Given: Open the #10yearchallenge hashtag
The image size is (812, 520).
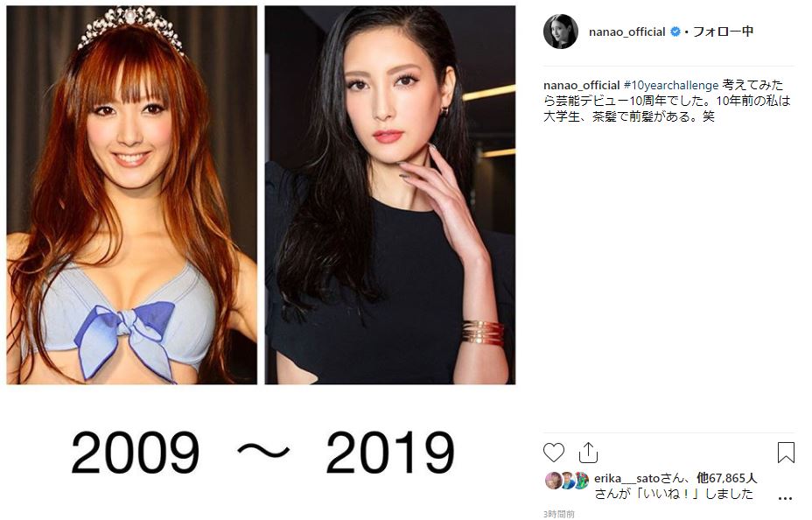Looking at the screenshot, I should coord(670,86).
